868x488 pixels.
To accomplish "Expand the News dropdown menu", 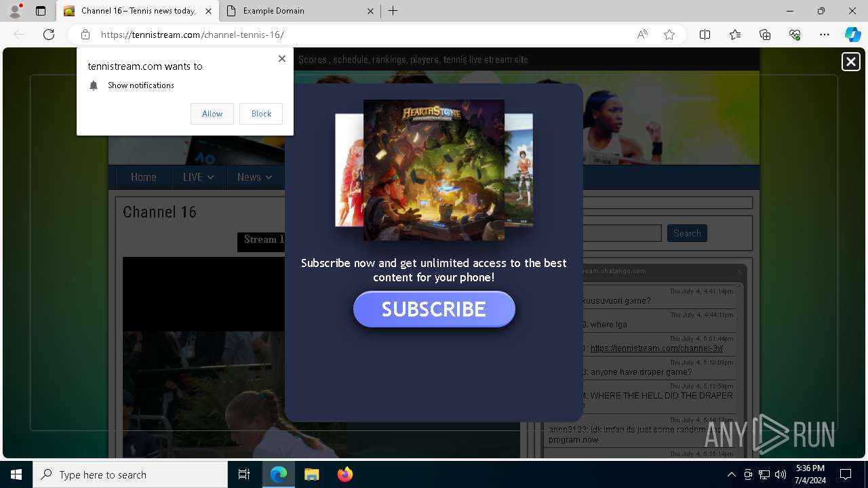I will (254, 177).
